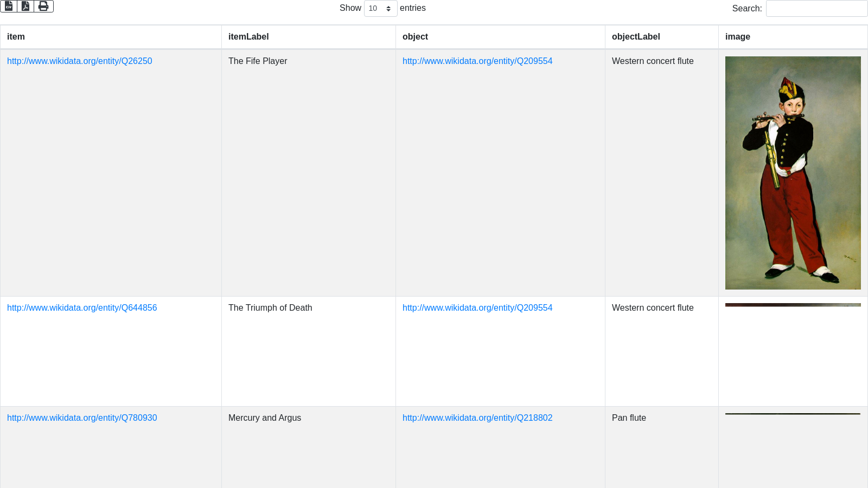Export table as CSV file

[9, 6]
